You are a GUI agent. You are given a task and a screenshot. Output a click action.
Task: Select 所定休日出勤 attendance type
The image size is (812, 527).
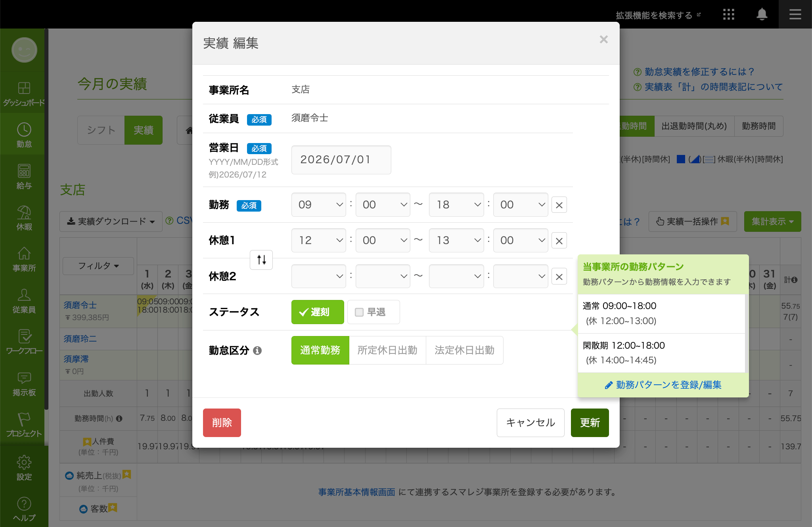click(x=387, y=350)
